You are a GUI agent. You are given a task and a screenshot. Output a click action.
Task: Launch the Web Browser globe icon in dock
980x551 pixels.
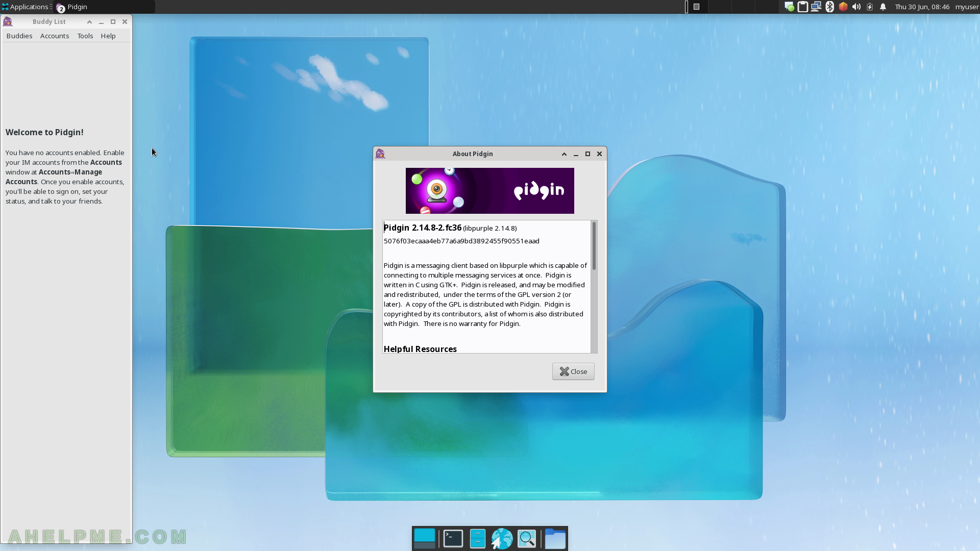click(502, 538)
